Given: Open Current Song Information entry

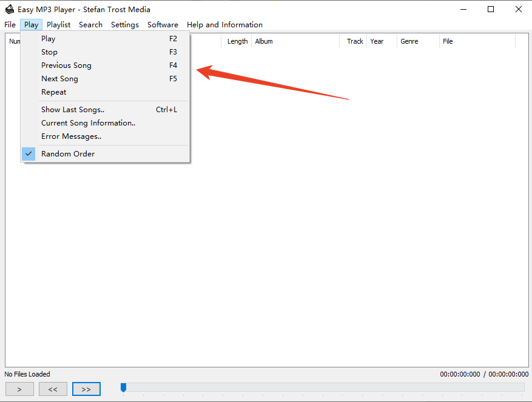Looking at the screenshot, I should 105,123.
